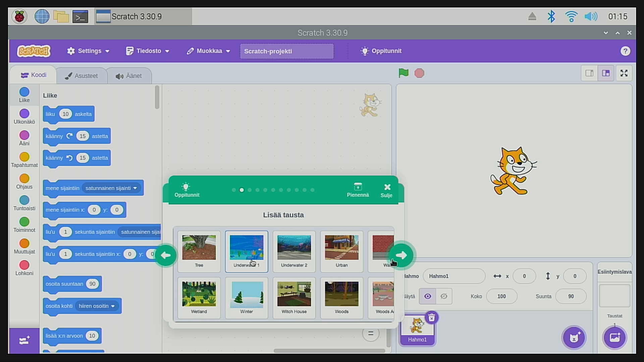This screenshot has height=362, width=644.
Task: Expand satunnainen sijainti dropdown in mene sijaintiin
Action: pos(111,188)
